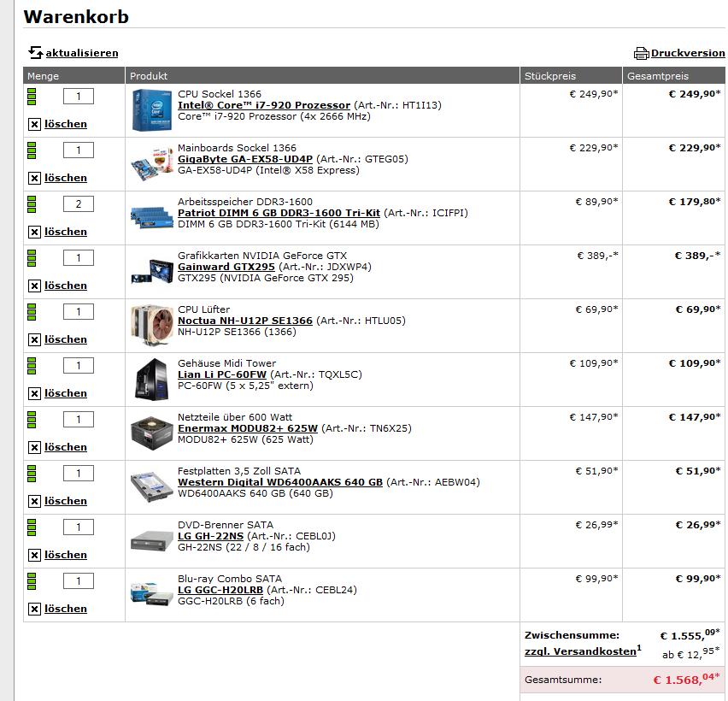
Task: Open Lian Li tower case thumbnail
Action: pyautogui.click(x=151, y=379)
